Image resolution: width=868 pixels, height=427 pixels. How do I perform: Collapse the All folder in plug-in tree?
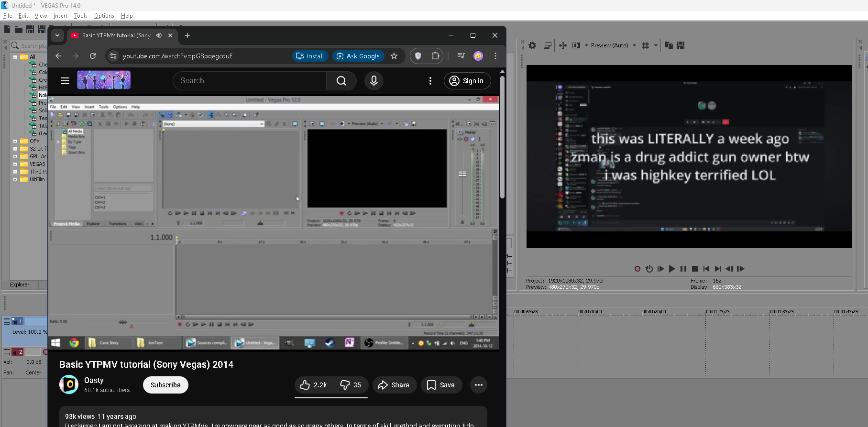(15, 57)
